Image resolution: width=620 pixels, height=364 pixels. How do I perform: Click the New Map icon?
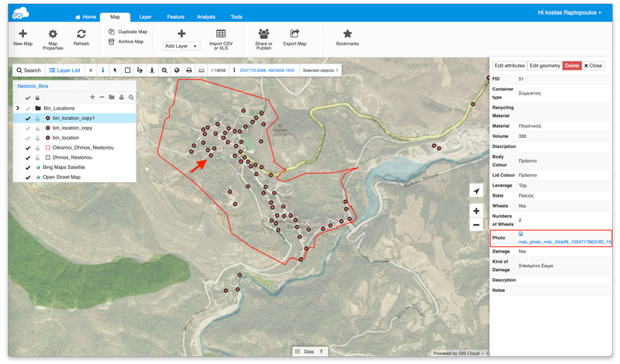22,34
